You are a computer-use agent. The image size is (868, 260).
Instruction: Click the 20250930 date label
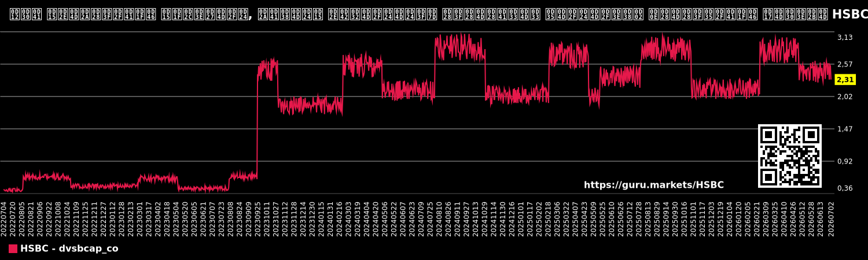click(676, 218)
